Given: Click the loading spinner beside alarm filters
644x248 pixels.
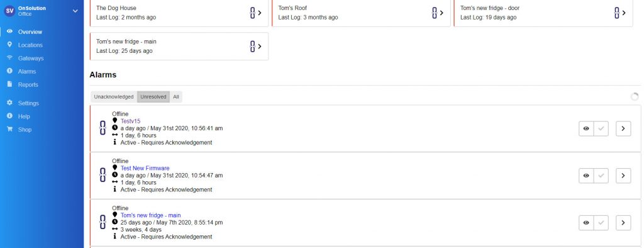Looking at the screenshot, I should click(635, 97).
